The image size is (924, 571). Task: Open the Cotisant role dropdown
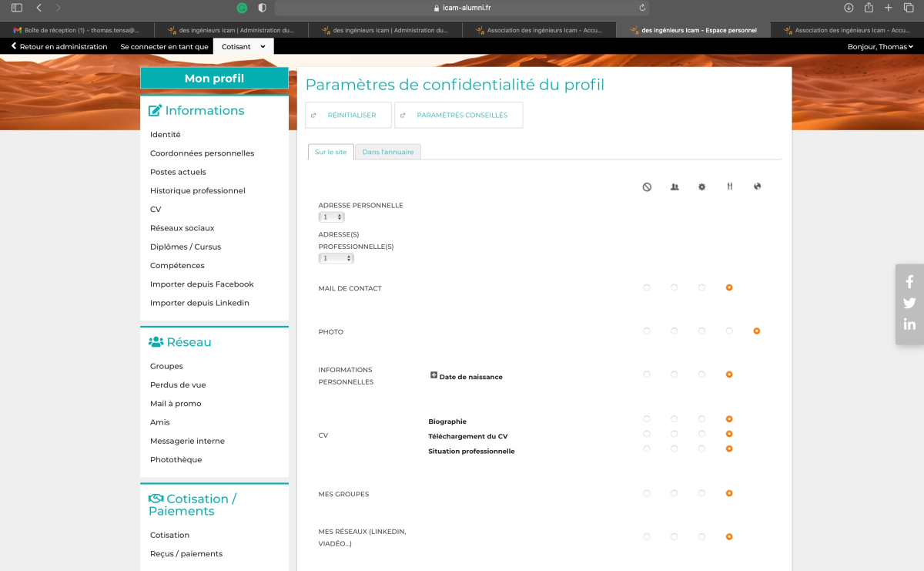pos(243,47)
